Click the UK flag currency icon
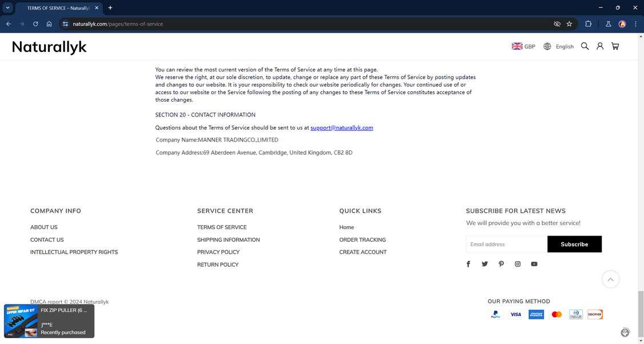 point(517,46)
